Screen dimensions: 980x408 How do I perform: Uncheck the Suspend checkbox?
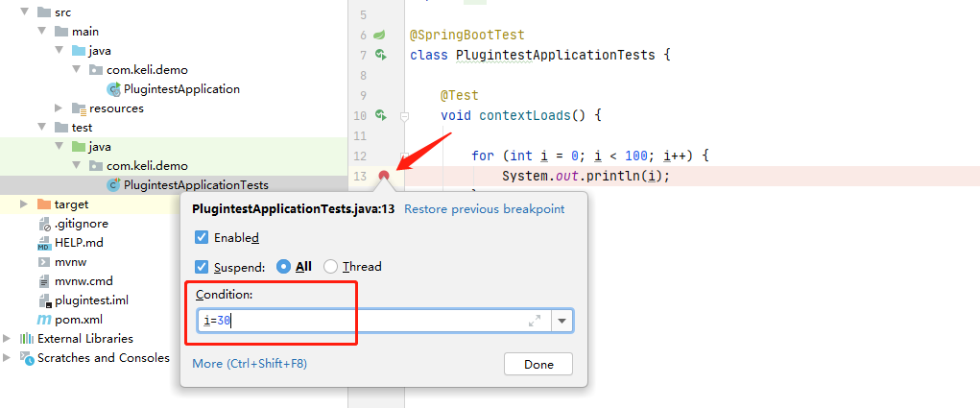[202, 267]
